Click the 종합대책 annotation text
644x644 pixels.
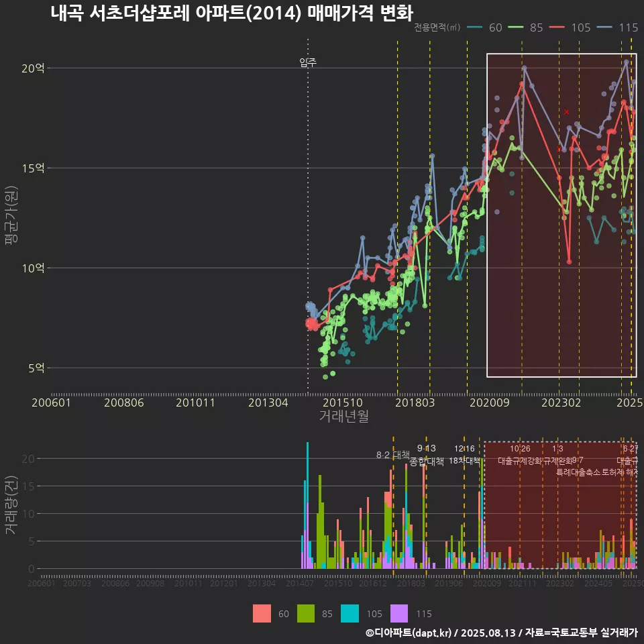pyautogui.click(x=427, y=462)
